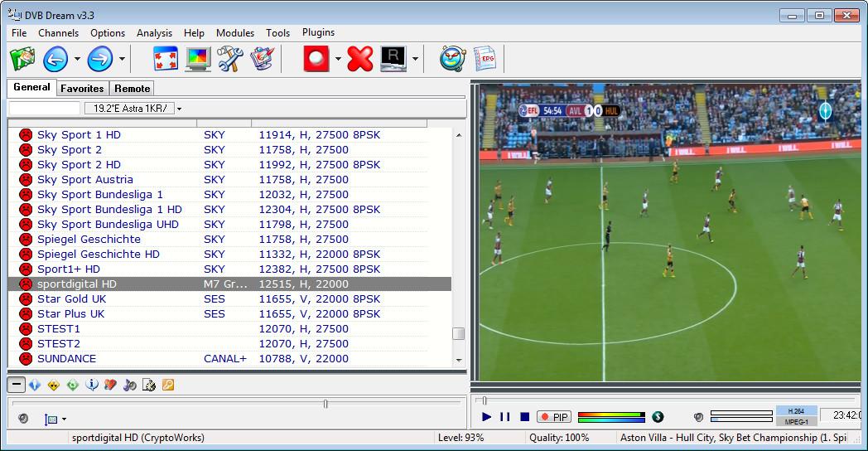This screenshot has width=868, height=451.
Task: Select the General tab
Action: click(x=31, y=87)
